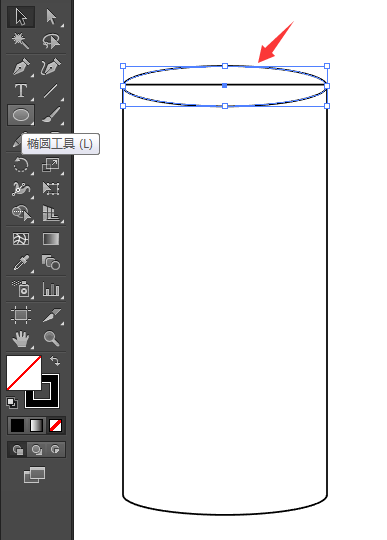Click the ellipse's bottom-left corner handle

(x=123, y=106)
